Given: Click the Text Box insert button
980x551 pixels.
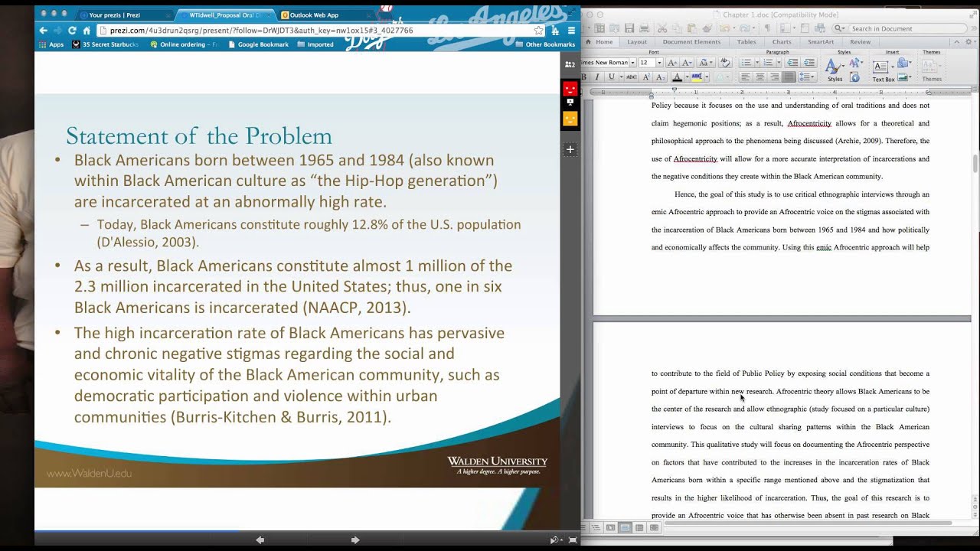Looking at the screenshot, I should click(884, 70).
